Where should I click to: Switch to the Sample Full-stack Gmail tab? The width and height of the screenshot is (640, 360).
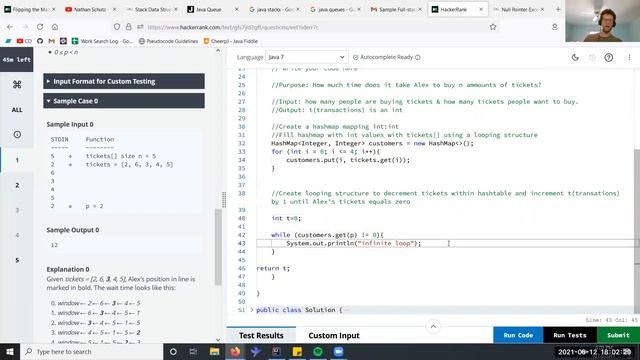click(x=396, y=9)
